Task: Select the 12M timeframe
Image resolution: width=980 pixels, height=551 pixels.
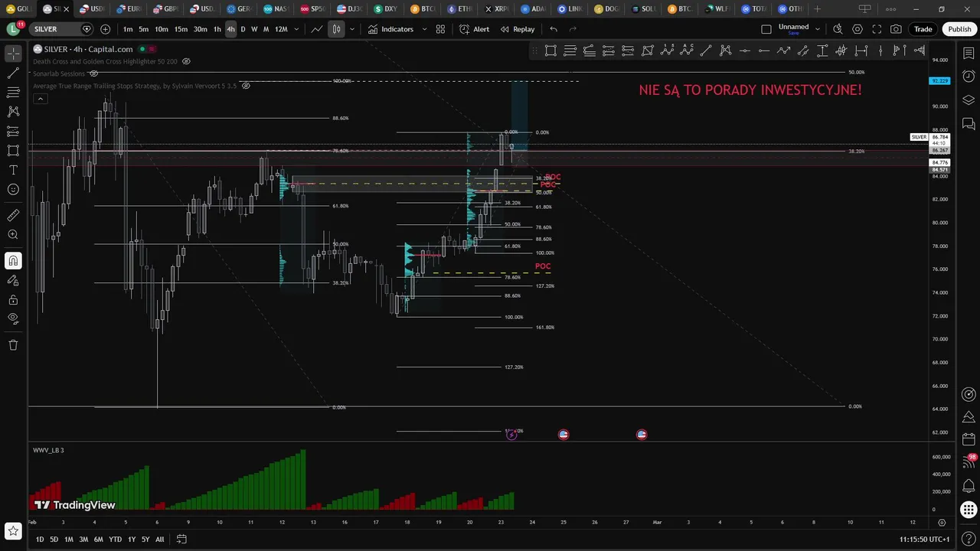Action: (281, 29)
